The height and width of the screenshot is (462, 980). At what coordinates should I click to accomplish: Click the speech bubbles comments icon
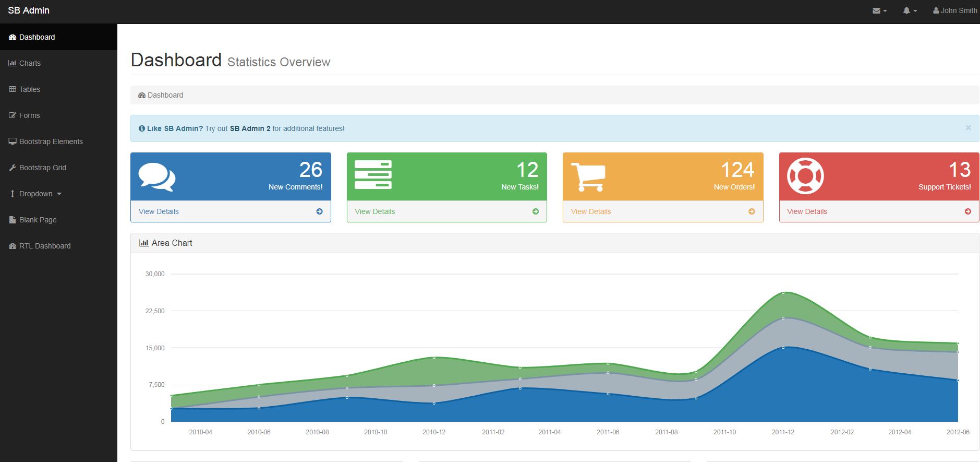click(x=156, y=177)
